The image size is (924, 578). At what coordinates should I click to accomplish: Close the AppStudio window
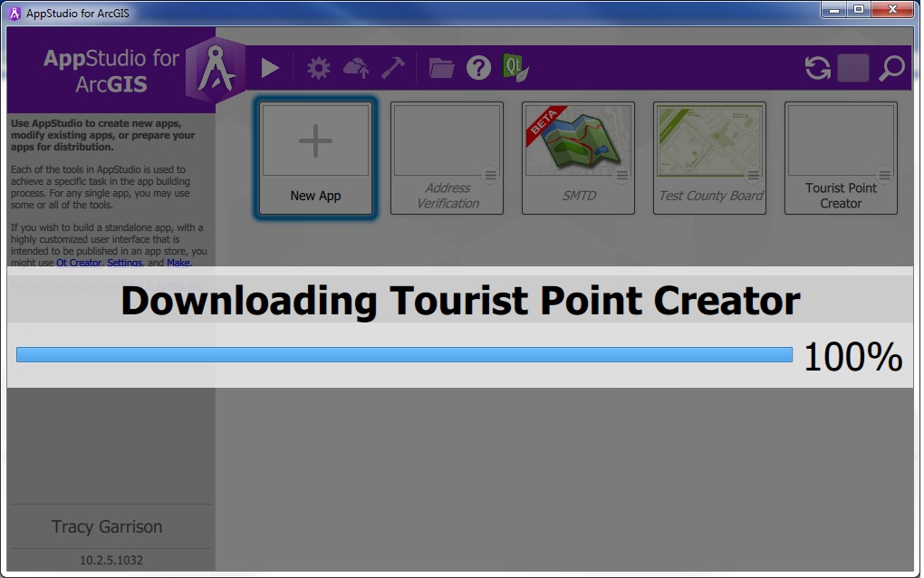pyautogui.click(x=893, y=9)
